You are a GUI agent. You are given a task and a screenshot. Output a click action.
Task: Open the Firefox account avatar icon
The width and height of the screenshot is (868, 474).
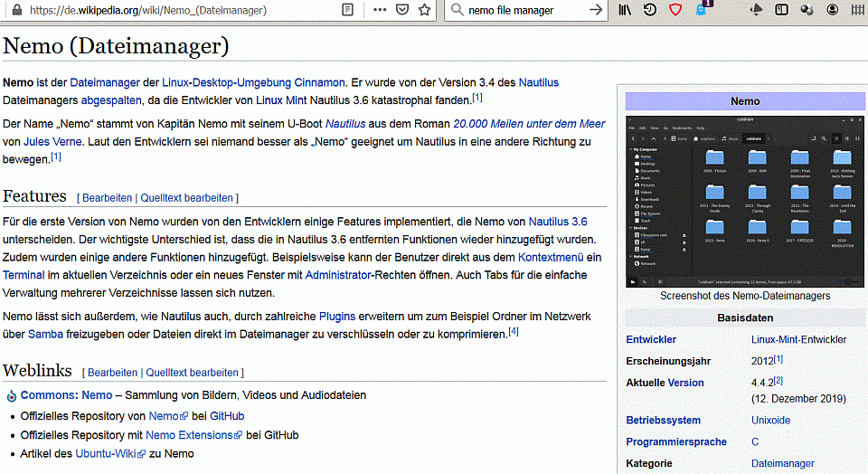click(833, 9)
